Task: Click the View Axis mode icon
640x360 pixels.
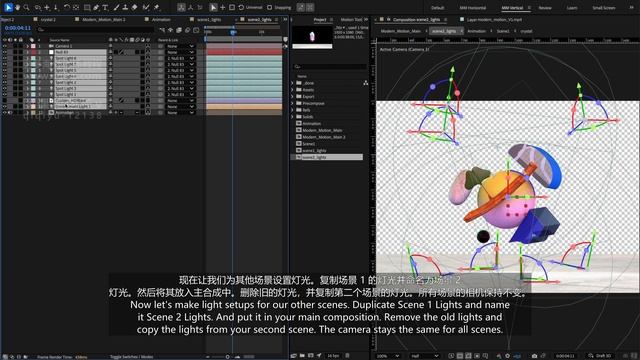Action: tap(200, 7)
